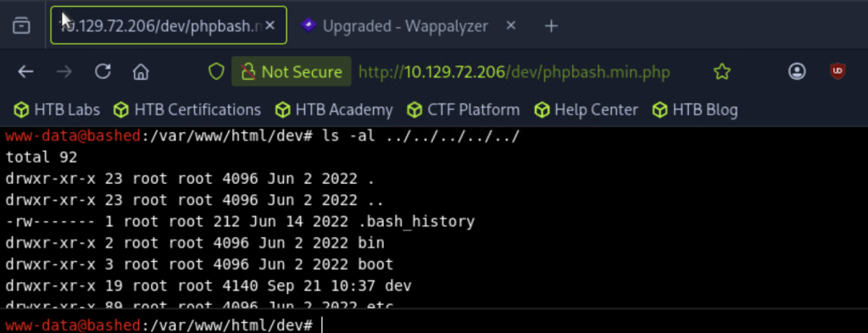Open HTB Labs bookmark
Image resolution: width=868 pixels, height=333 pixels.
click(57, 110)
